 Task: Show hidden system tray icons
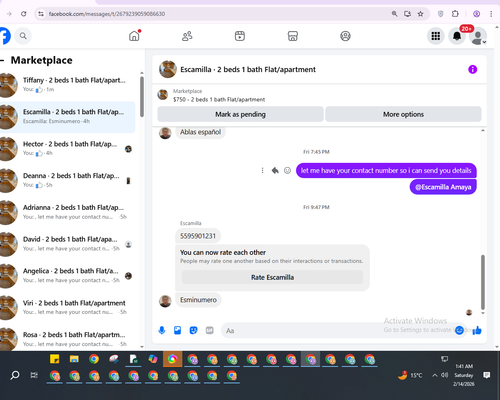435,375
